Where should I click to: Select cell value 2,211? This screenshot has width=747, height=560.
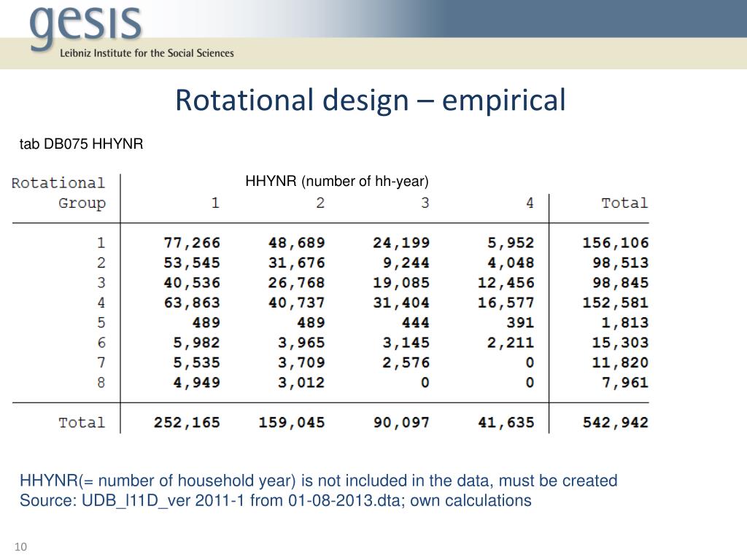[x=511, y=343]
